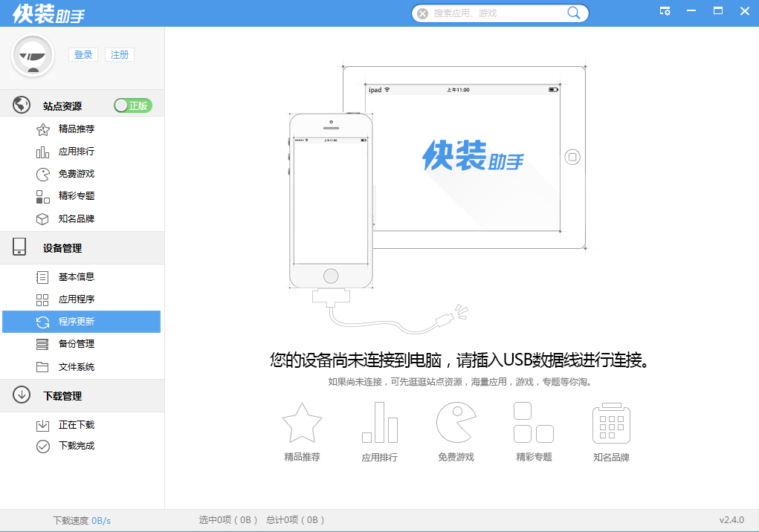Click the 注册 register button
The image size is (759, 532).
[x=120, y=55]
